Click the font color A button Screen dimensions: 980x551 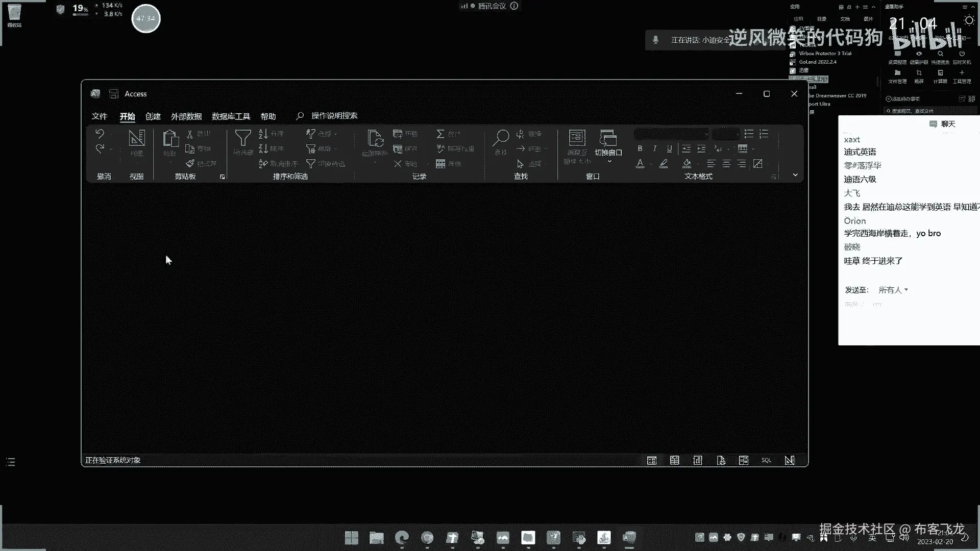[640, 164]
